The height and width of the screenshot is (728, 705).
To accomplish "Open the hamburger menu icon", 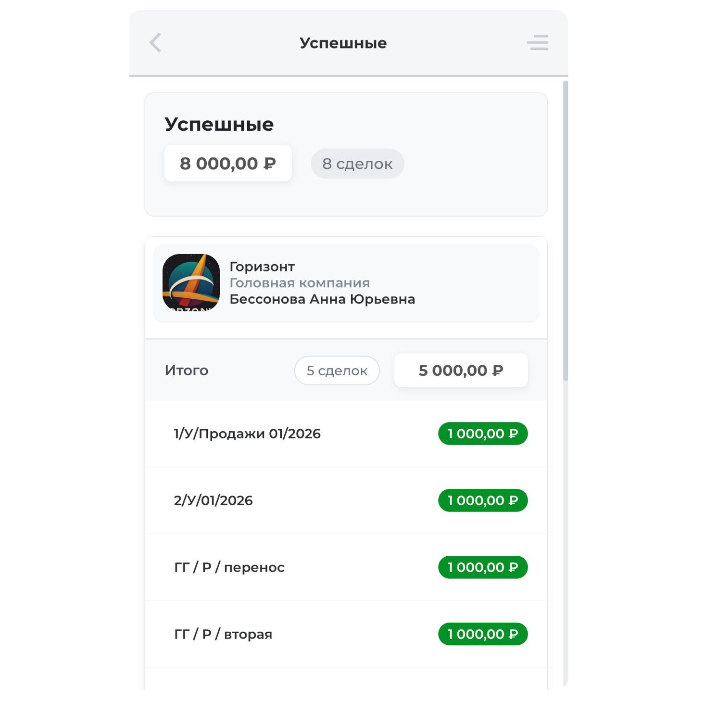I will pyautogui.click(x=537, y=43).
